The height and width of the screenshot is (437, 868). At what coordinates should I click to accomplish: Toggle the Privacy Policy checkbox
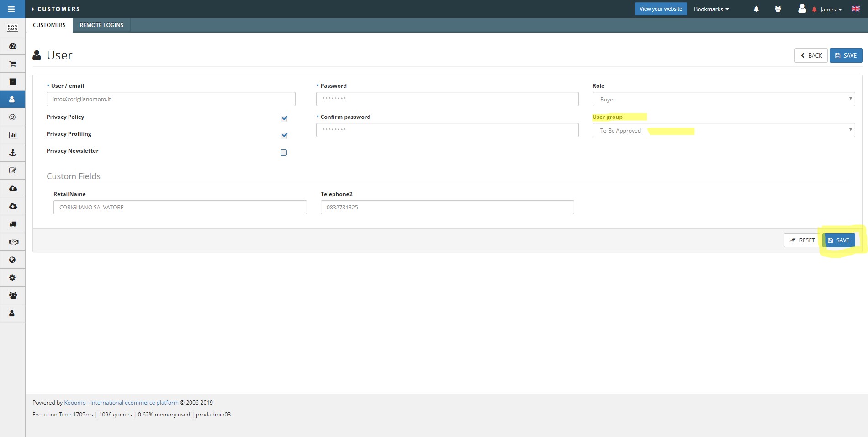284,118
